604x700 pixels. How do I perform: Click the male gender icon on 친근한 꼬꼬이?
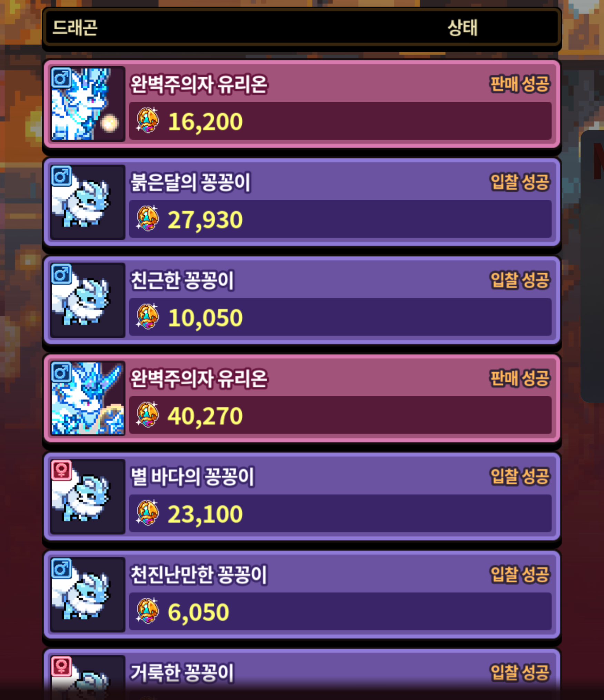[x=61, y=274]
